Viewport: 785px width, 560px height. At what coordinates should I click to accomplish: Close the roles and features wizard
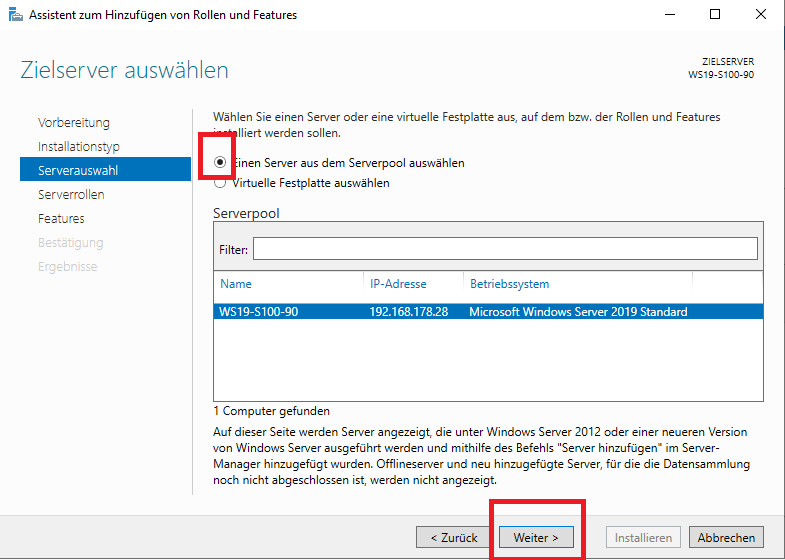tap(761, 15)
